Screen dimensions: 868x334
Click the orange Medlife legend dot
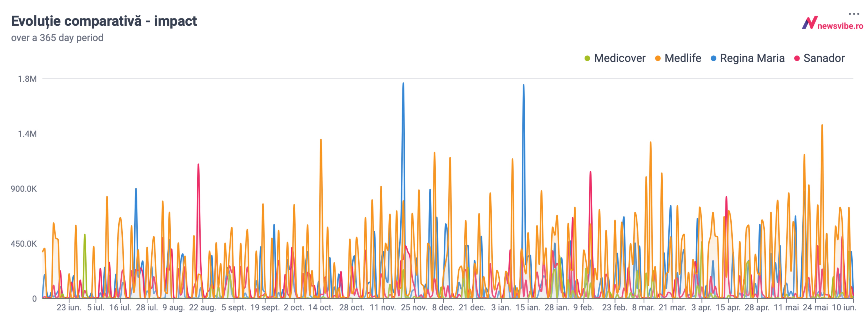tap(658, 59)
